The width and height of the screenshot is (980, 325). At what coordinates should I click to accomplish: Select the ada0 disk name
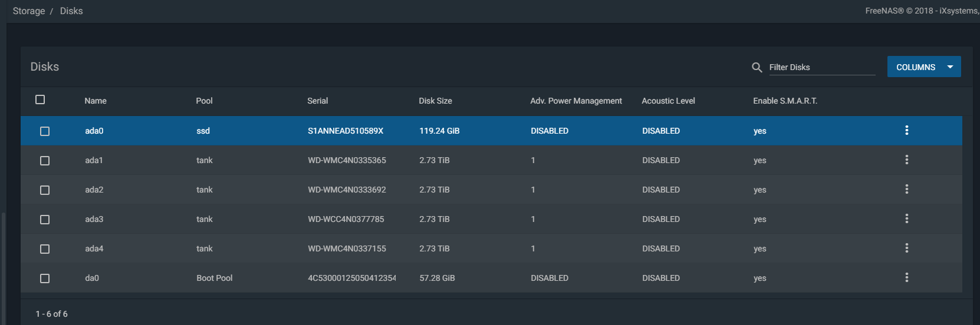(x=94, y=131)
